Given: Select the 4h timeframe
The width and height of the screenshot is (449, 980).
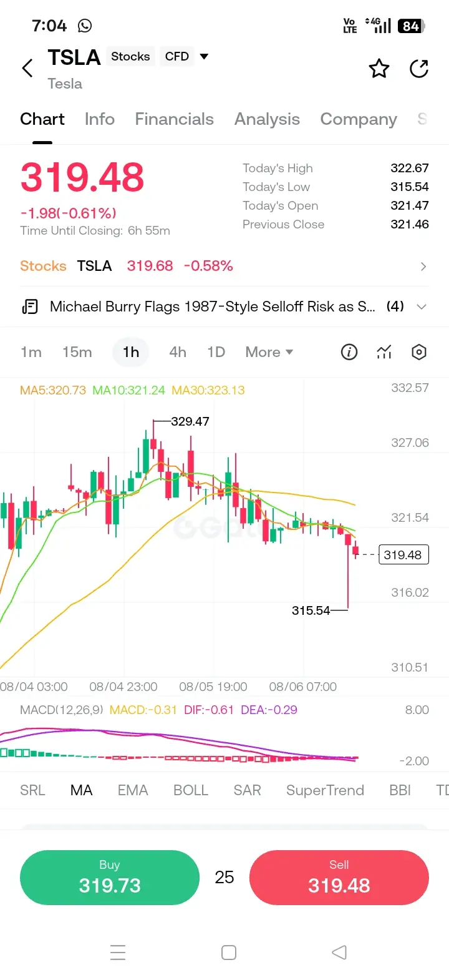Looking at the screenshot, I should (178, 352).
